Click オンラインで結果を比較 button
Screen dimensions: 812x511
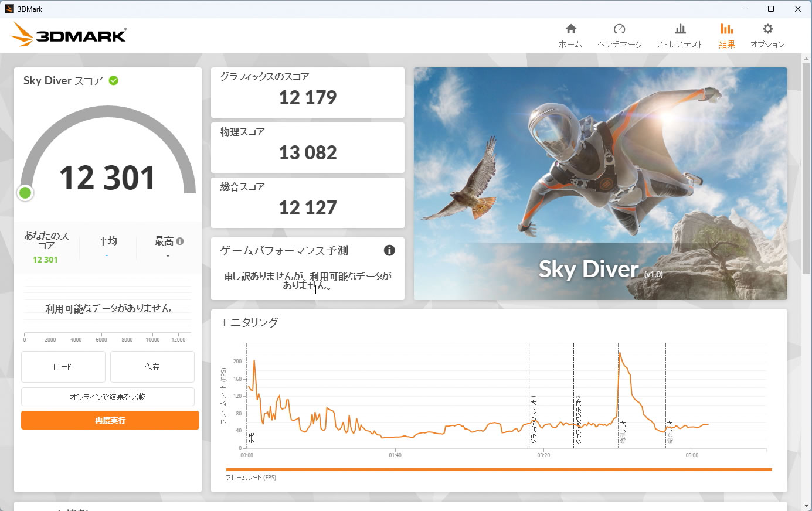(108, 397)
